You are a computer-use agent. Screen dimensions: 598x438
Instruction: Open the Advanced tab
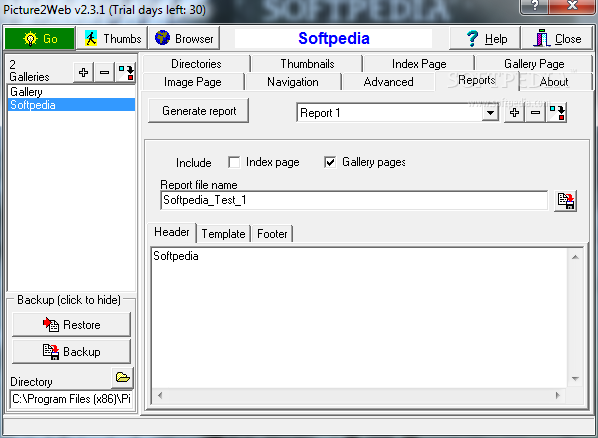[388, 82]
